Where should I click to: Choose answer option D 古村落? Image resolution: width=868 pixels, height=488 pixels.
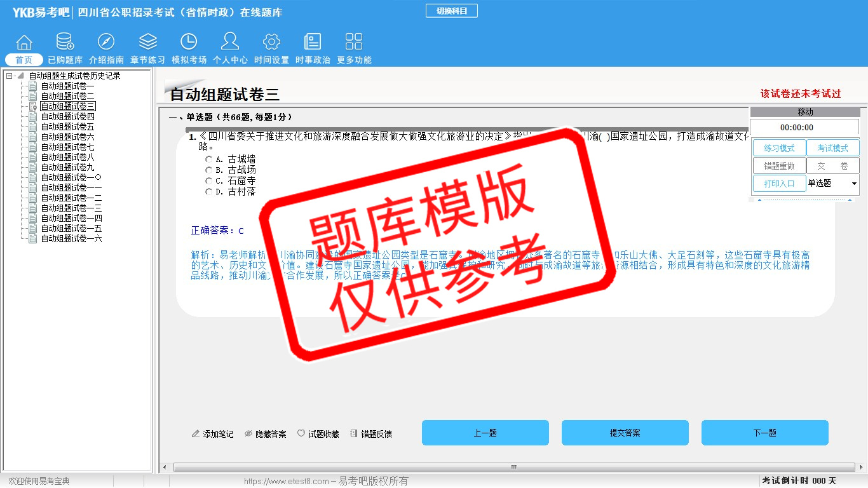208,192
